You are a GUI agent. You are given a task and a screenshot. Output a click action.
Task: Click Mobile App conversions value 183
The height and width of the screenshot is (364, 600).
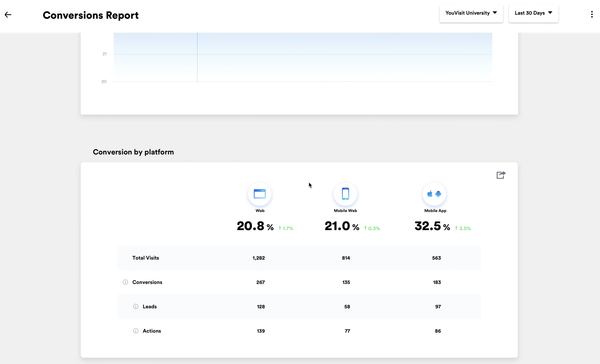pyautogui.click(x=437, y=282)
